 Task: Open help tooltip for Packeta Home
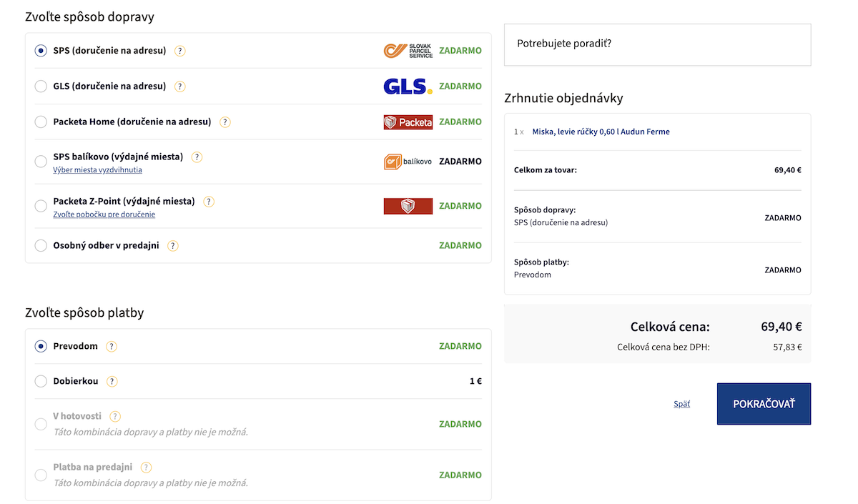click(x=225, y=122)
